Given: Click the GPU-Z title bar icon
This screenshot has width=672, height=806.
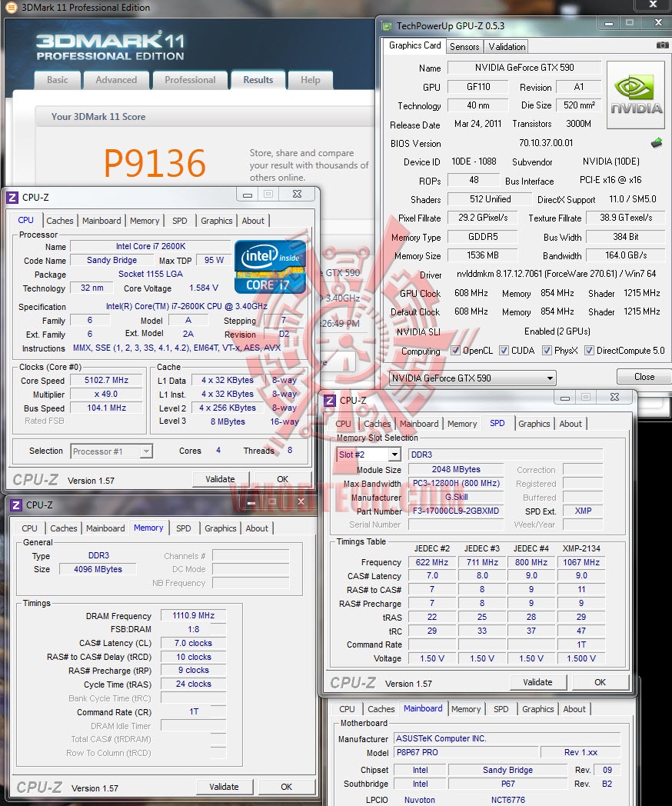Looking at the screenshot, I should click(x=386, y=25).
